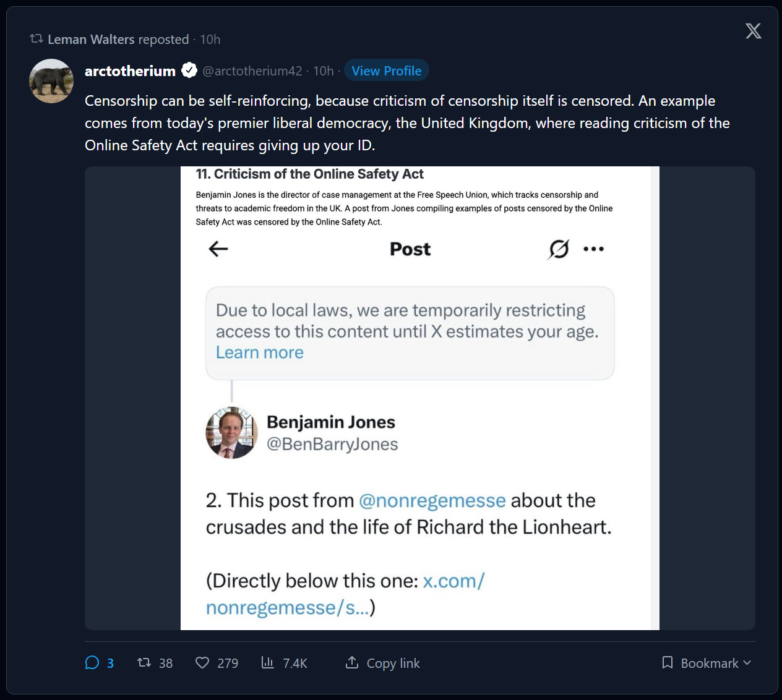Open view analytics bar chart icon
The width and height of the screenshot is (782, 700).
tap(267, 663)
